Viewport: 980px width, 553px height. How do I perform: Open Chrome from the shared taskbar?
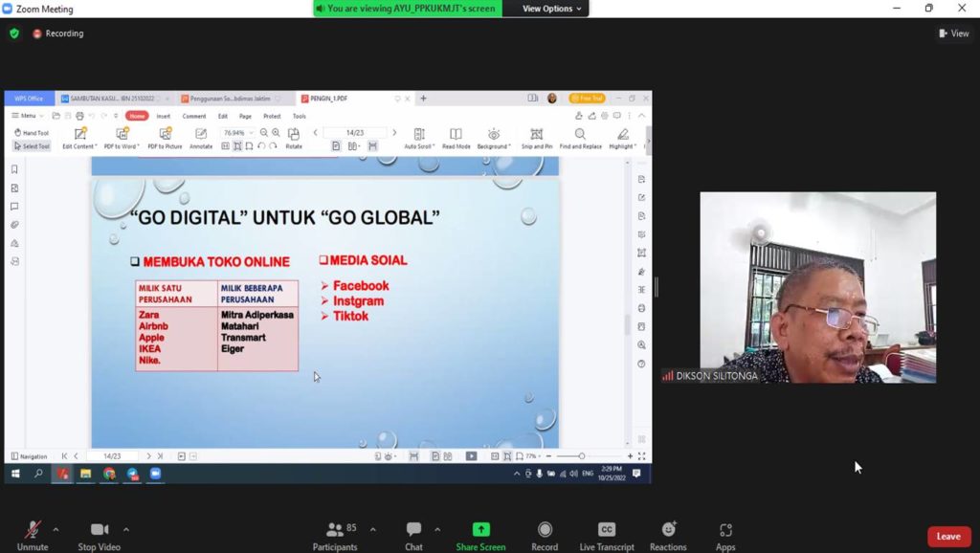(x=109, y=474)
